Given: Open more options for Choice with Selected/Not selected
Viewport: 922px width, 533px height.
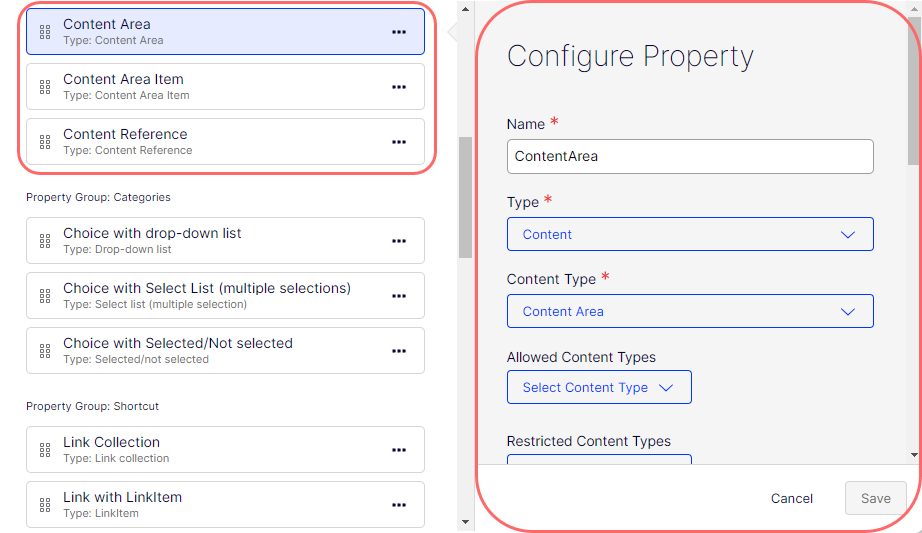Looking at the screenshot, I should [399, 351].
